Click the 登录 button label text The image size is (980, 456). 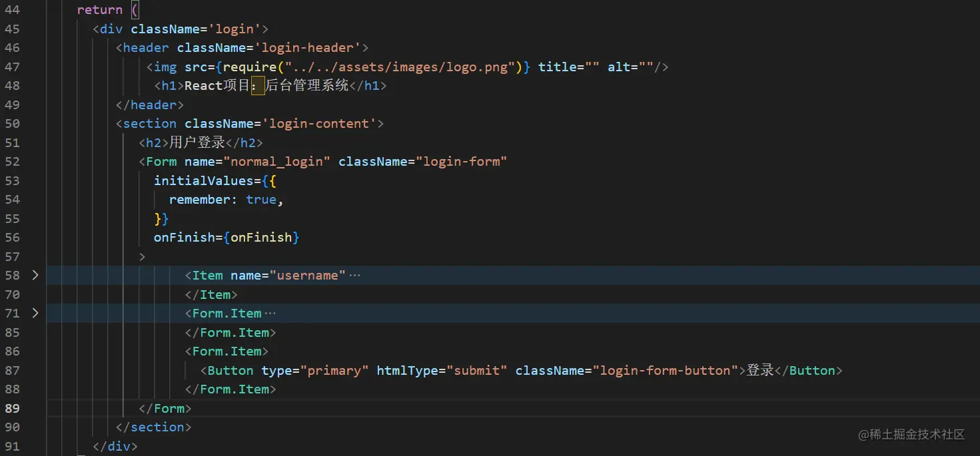(760, 370)
